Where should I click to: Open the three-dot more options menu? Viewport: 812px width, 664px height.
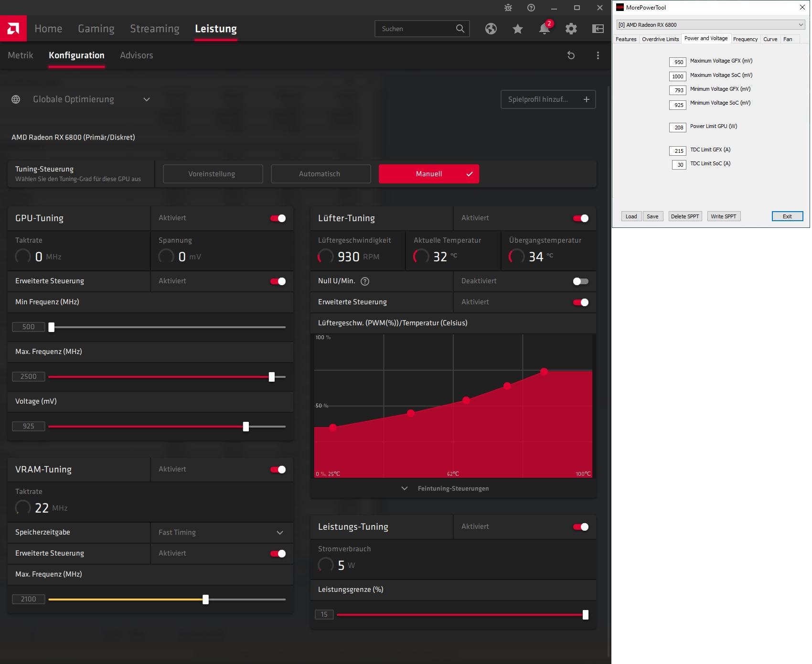(x=598, y=55)
